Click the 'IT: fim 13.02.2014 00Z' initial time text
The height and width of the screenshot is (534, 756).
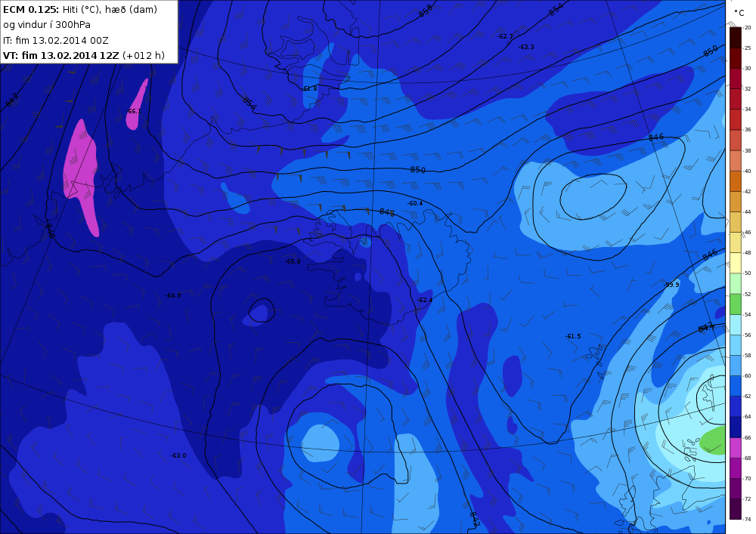click(x=55, y=40)
